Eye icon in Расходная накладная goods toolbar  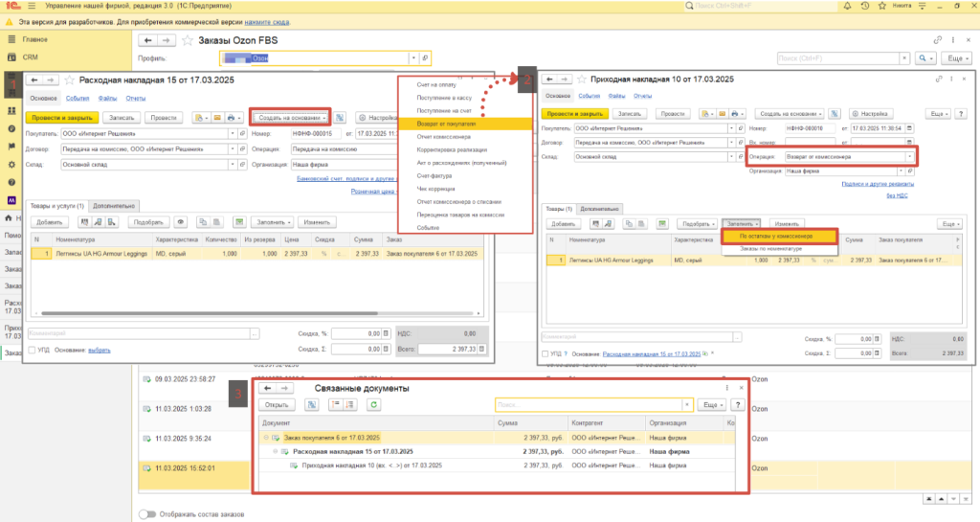click(181, 222)
